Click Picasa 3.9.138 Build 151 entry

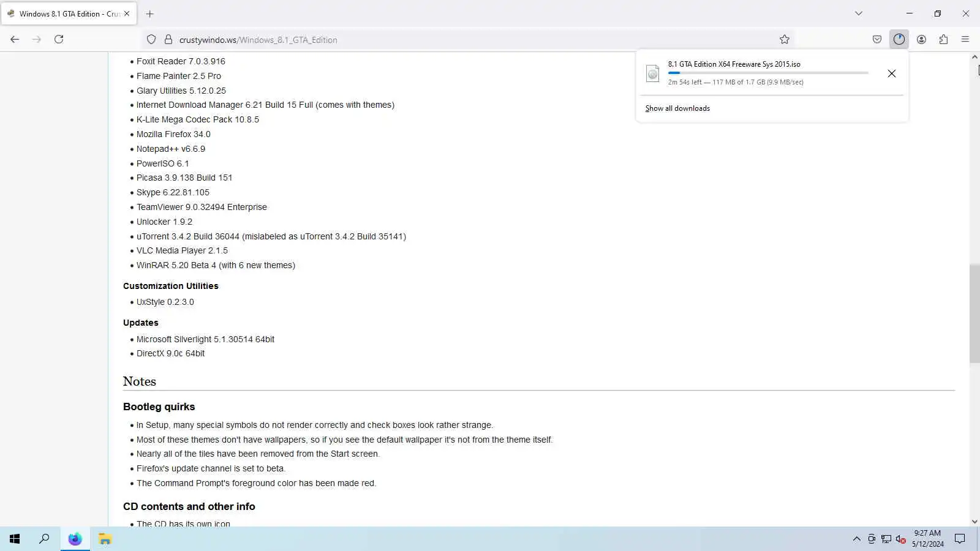coord(184,178)
